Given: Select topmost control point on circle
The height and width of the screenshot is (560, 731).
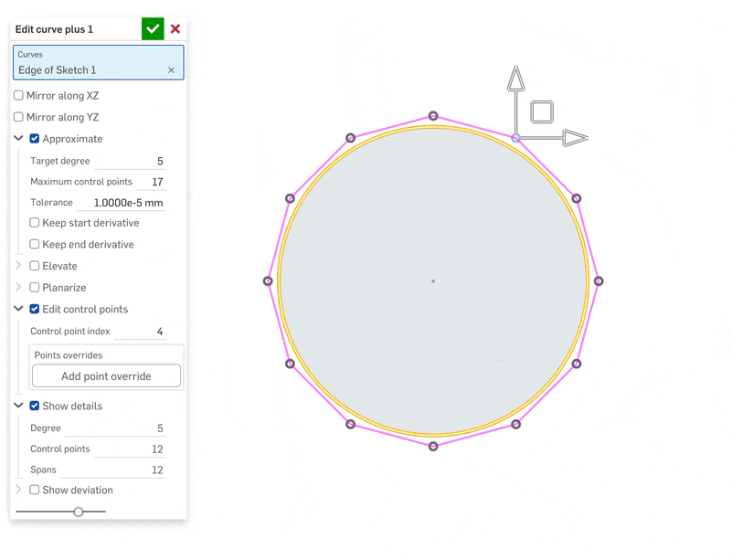Looking at the screenshot, I should pos(433,116).
